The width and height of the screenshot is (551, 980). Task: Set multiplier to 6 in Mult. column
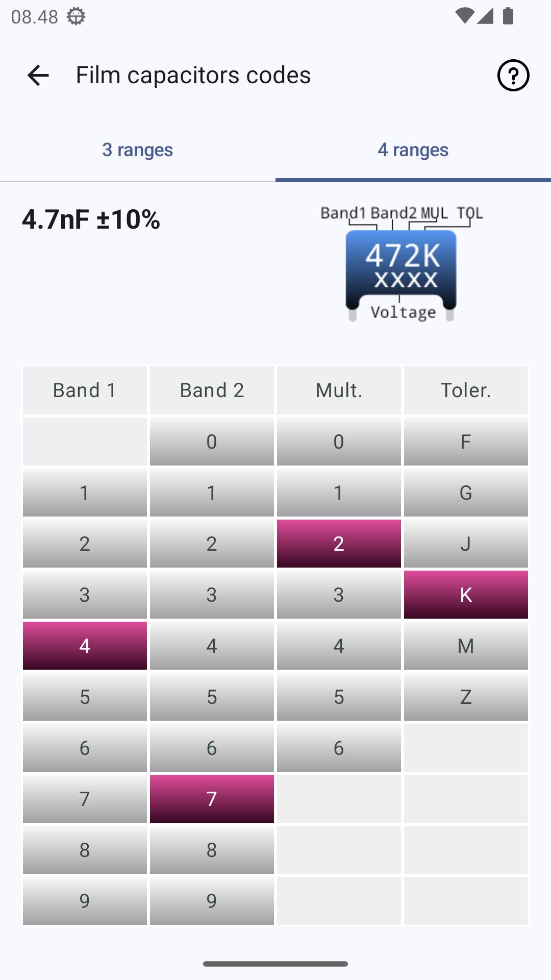339,748
